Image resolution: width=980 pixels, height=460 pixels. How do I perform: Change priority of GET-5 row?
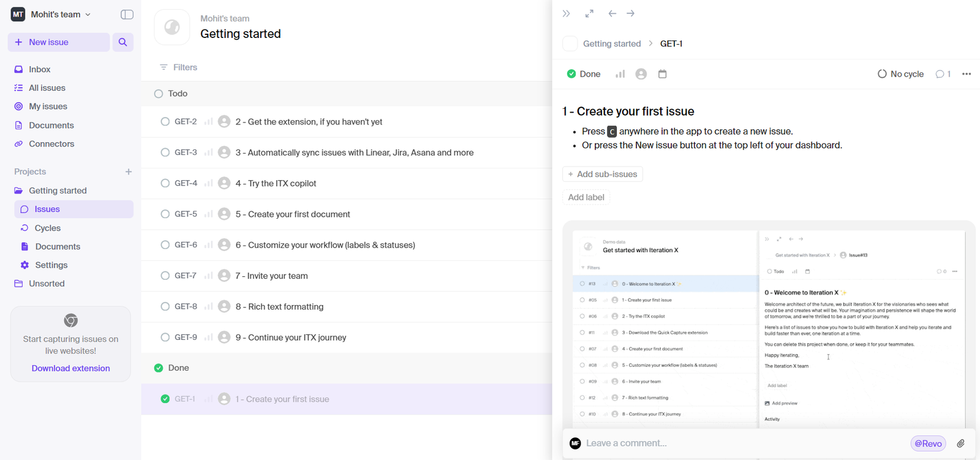208,214
